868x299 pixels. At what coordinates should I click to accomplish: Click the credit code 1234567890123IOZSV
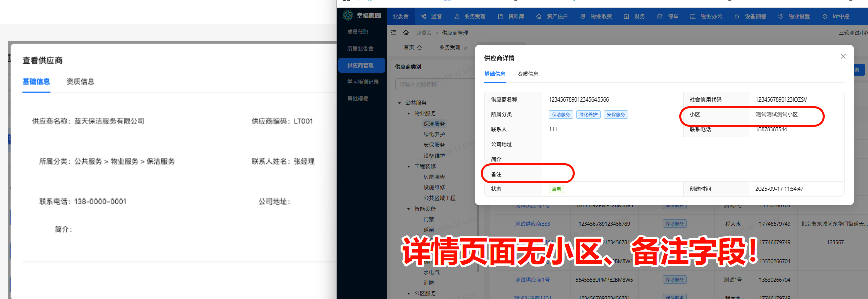pyautogui.click(x=781, y=99)
